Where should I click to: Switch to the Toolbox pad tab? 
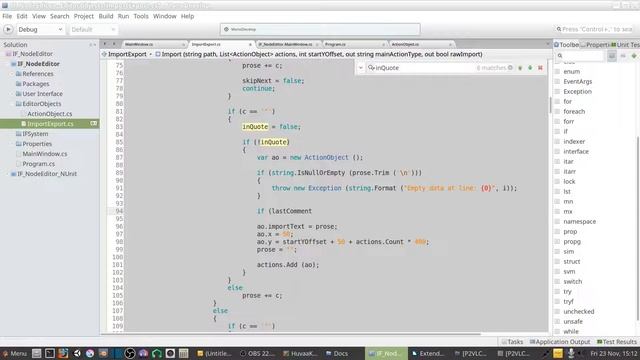[567, 44]
